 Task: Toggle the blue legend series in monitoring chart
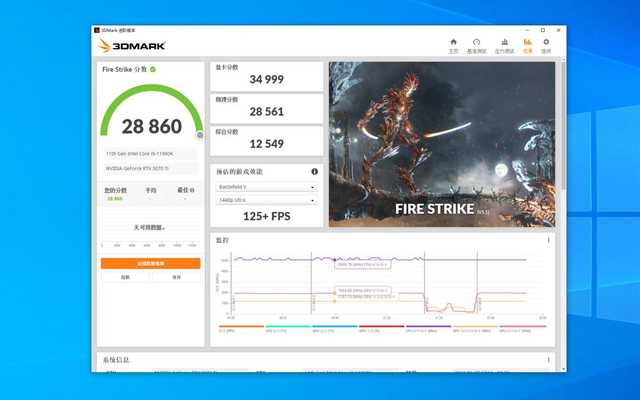pos(335,328)
